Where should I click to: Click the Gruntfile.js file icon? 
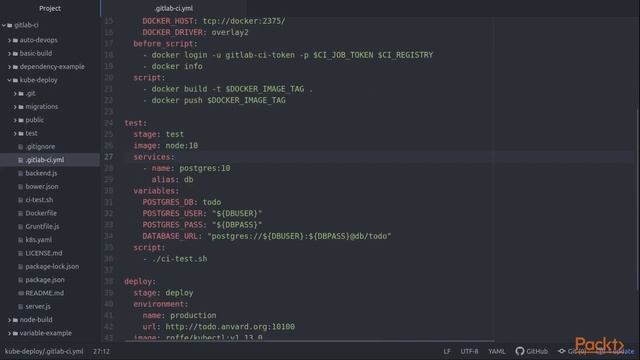20,227
